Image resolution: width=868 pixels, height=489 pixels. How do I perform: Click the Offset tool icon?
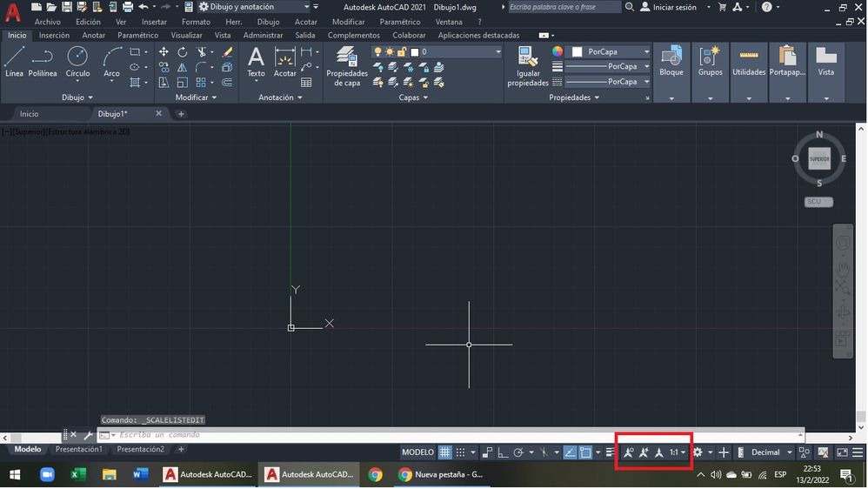pos(227,83)
